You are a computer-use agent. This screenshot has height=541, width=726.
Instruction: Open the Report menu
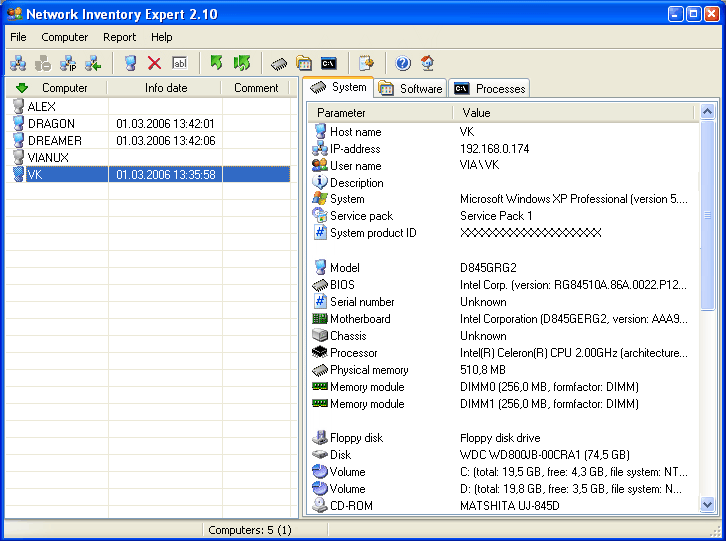119,37
